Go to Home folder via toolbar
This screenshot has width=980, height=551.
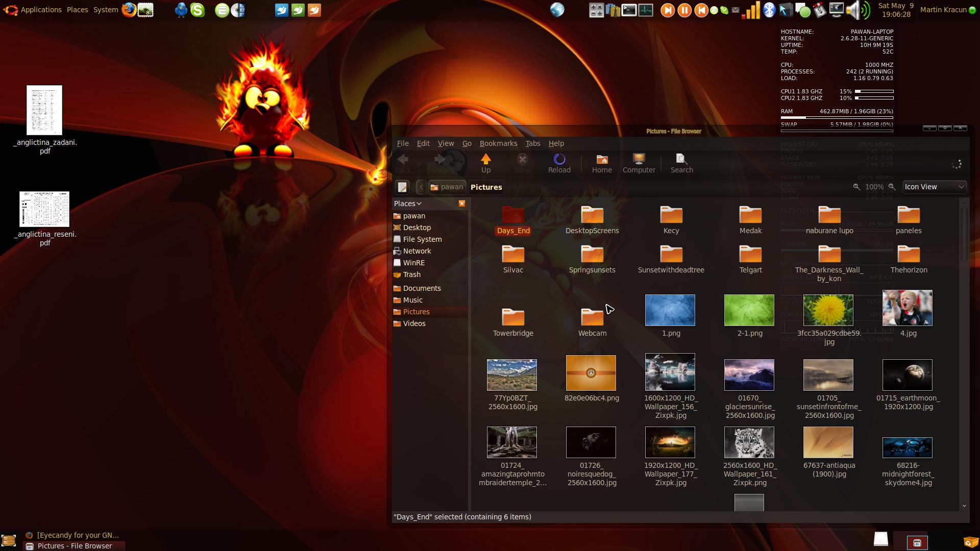pyautogui.click(x=602, y=163)
